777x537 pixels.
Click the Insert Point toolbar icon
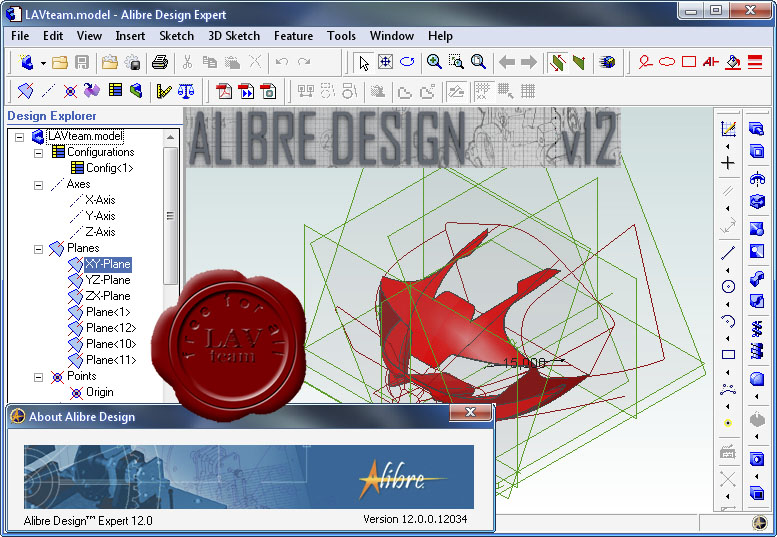[x=70, y=91]
